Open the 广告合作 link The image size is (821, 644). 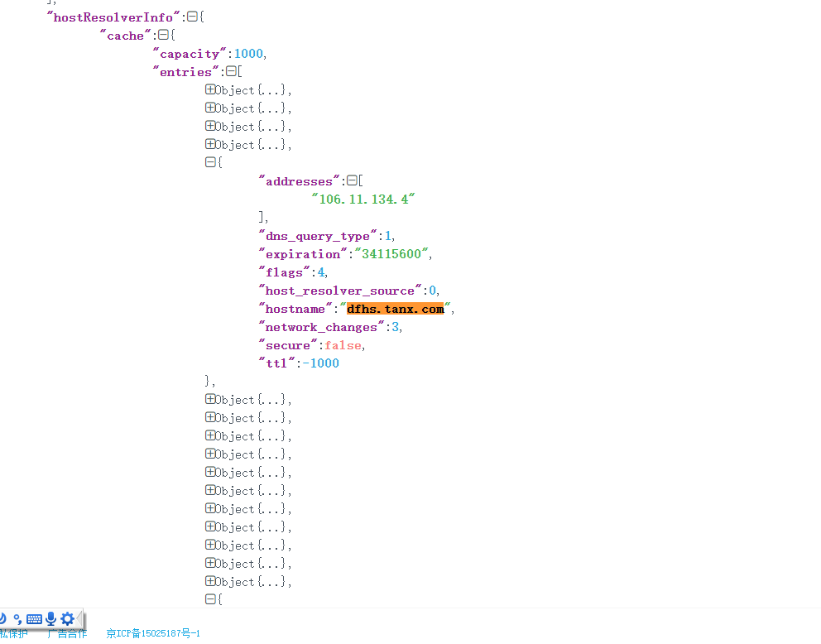point(66,633)
